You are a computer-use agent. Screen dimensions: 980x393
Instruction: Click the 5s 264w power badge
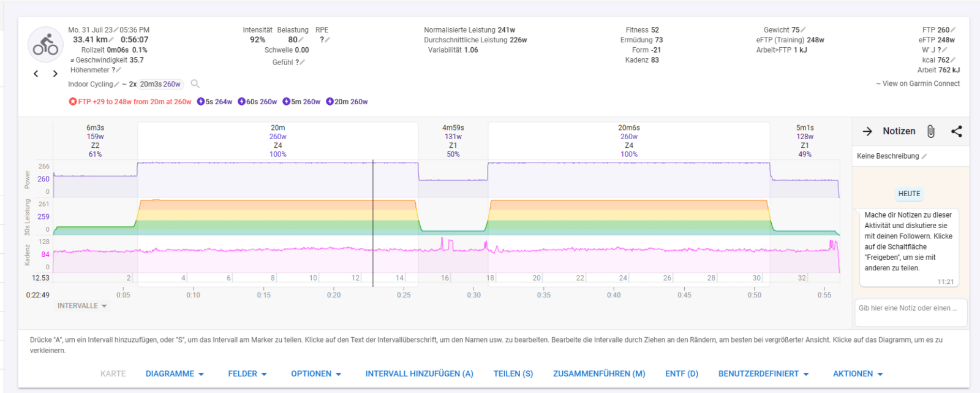pyautogui.click(x=214, y=102)
